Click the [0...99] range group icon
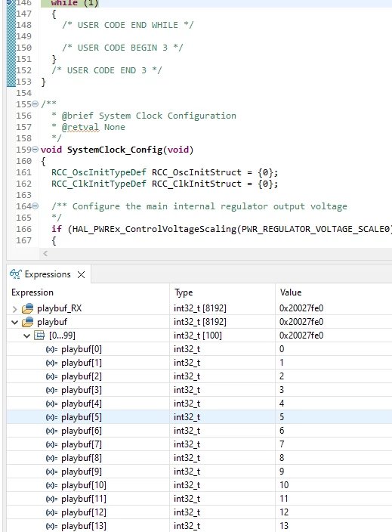 click(39, 336)
